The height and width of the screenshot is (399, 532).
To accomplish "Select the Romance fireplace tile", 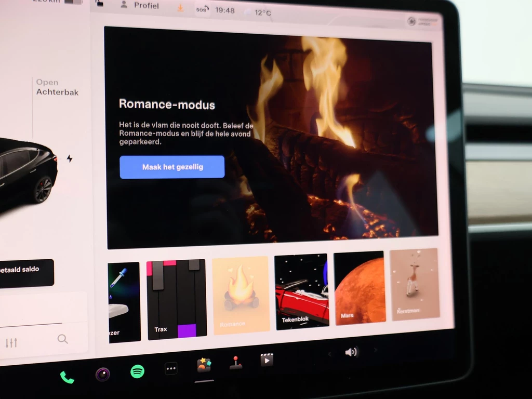I will coord(241,295).
